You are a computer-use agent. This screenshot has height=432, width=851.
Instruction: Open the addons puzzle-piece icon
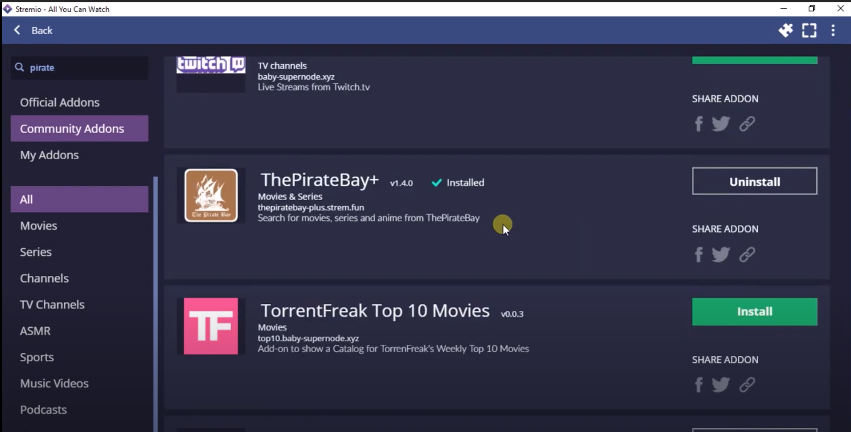tap(785, 30)
